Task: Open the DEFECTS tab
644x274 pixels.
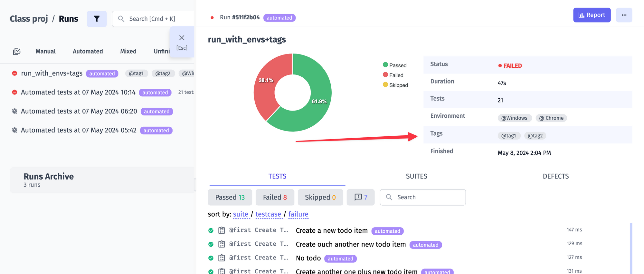Action: click(x=556, y=176)
